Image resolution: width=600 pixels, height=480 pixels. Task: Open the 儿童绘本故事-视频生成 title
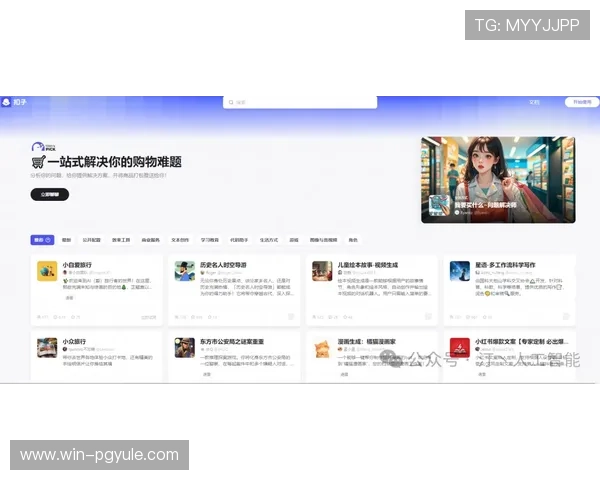[368, 265]
